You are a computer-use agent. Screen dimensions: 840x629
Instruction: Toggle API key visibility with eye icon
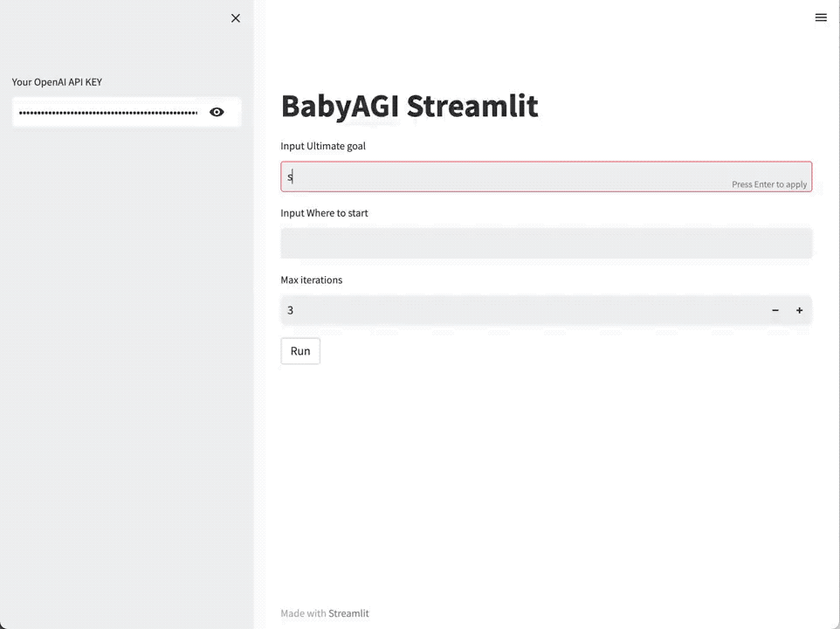(217, 112)
